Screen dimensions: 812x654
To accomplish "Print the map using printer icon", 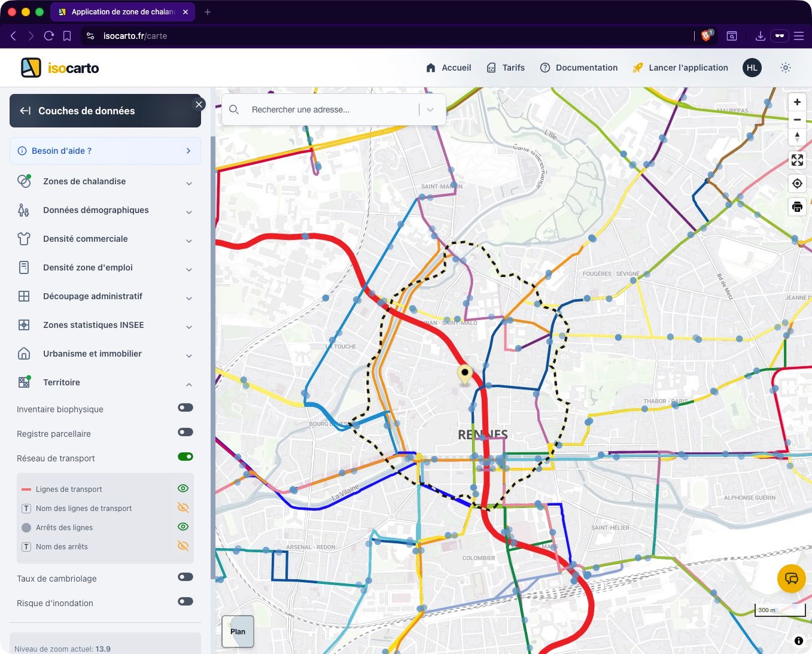I will pyautogui.click(x=797, y=207).
